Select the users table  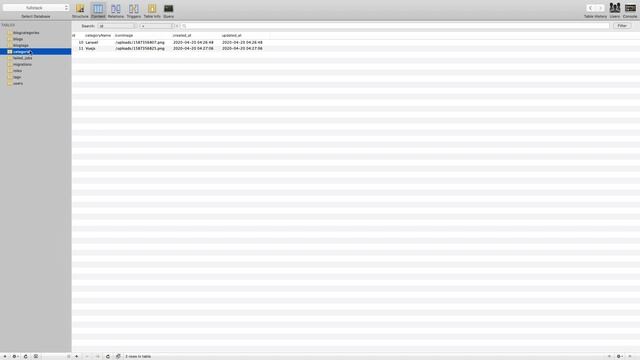click(18, 83)
